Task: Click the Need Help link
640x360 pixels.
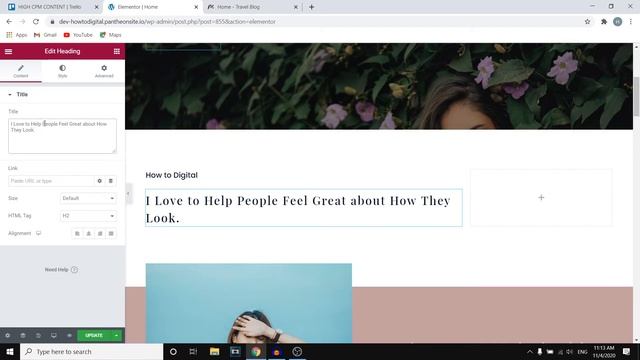Action: [x=61, y=270]
